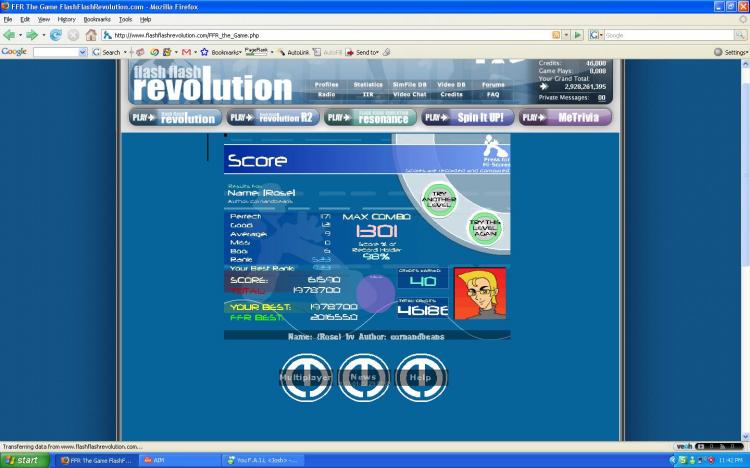Open the Statistics link
Image resolution: width=750 pixels, height=468 pixels.
pyautogui.click(x=368, y=84)
